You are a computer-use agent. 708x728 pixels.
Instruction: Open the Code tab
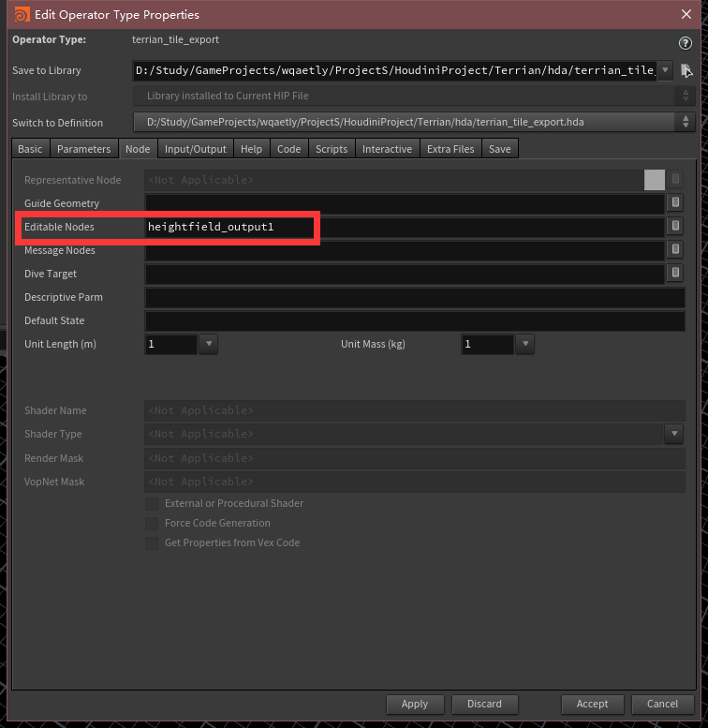(289, 149)
